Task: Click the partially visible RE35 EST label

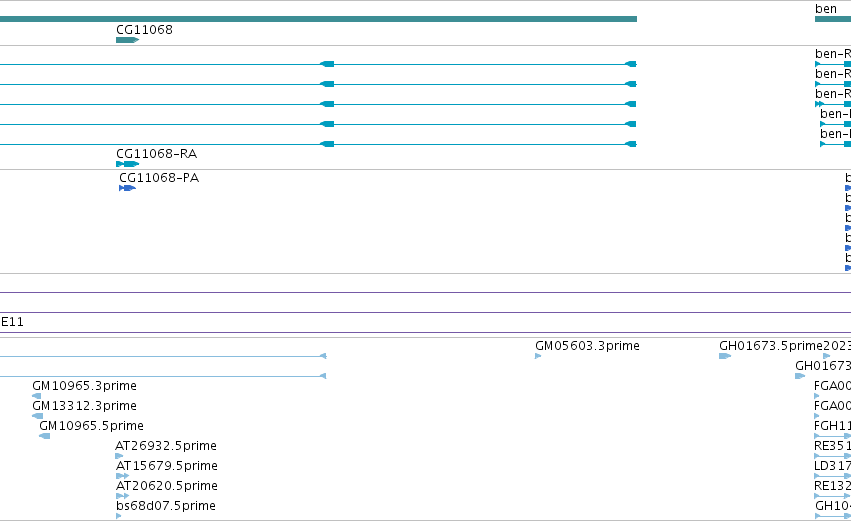Action: 833,446
